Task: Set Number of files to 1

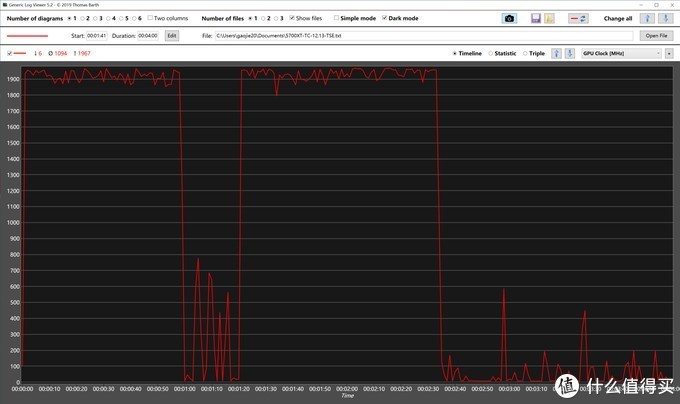Action: pyautogui.click(x=250, y=18)
